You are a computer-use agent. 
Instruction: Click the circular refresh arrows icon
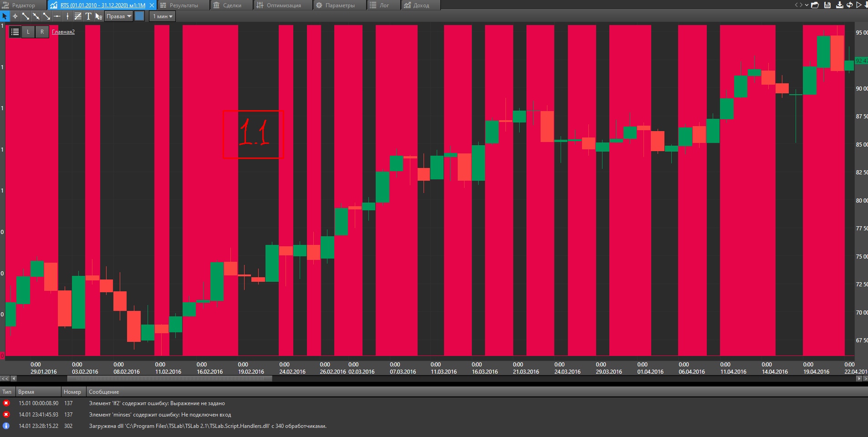click(x=850, y=5)
